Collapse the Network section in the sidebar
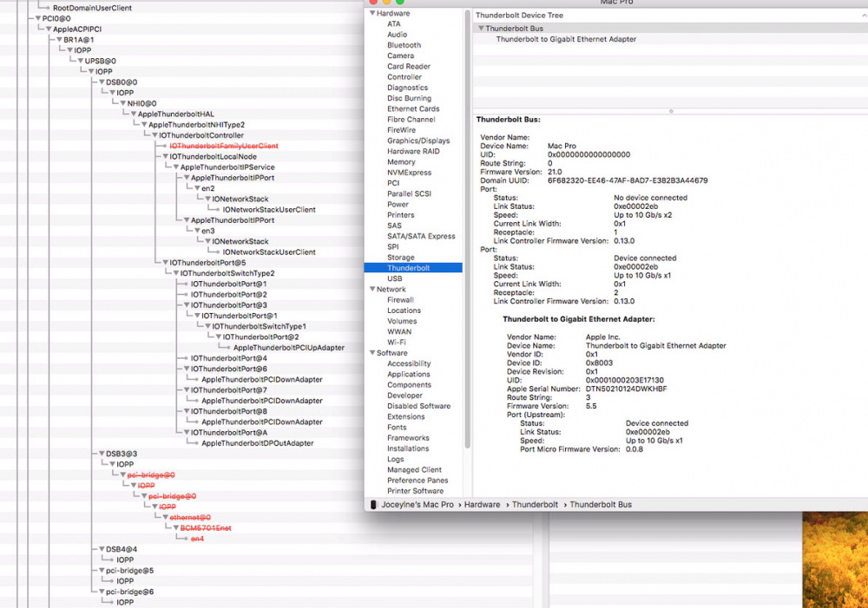Viewport: 868px width, 608px height. (x=372, y=290)
